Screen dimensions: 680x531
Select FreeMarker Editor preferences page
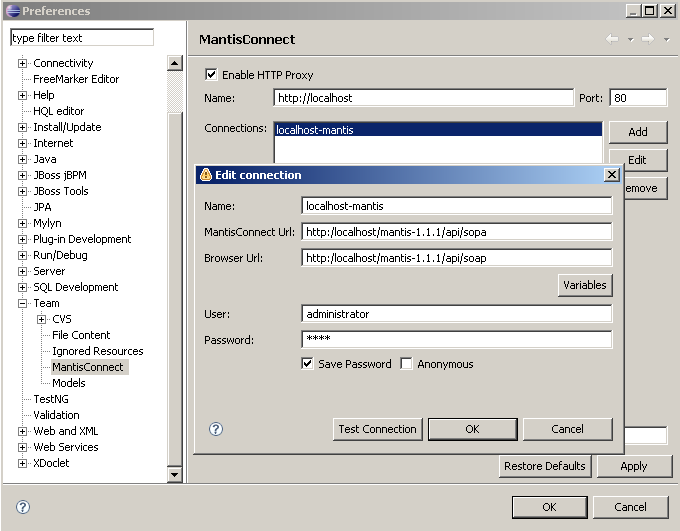pos(76,79)
